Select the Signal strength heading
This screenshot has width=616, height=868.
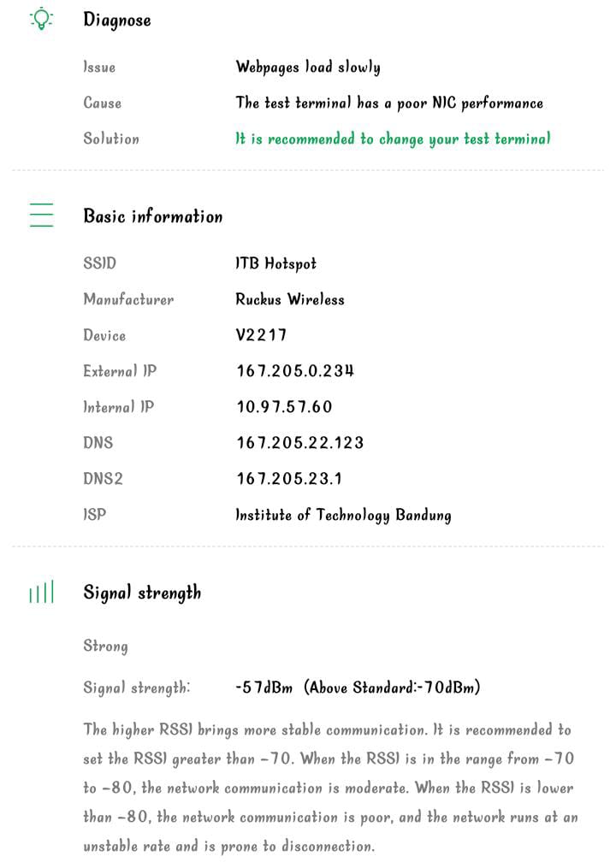[142, 593]
